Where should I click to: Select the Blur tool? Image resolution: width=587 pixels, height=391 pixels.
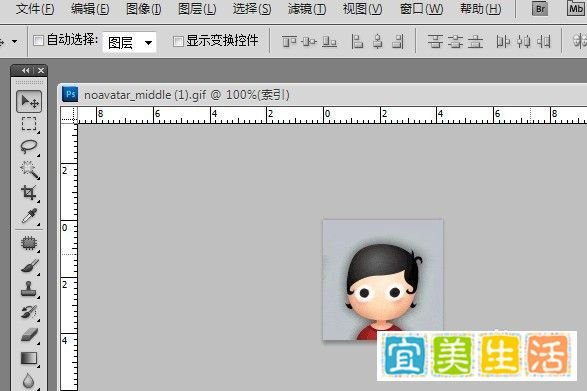pos(29,381)
